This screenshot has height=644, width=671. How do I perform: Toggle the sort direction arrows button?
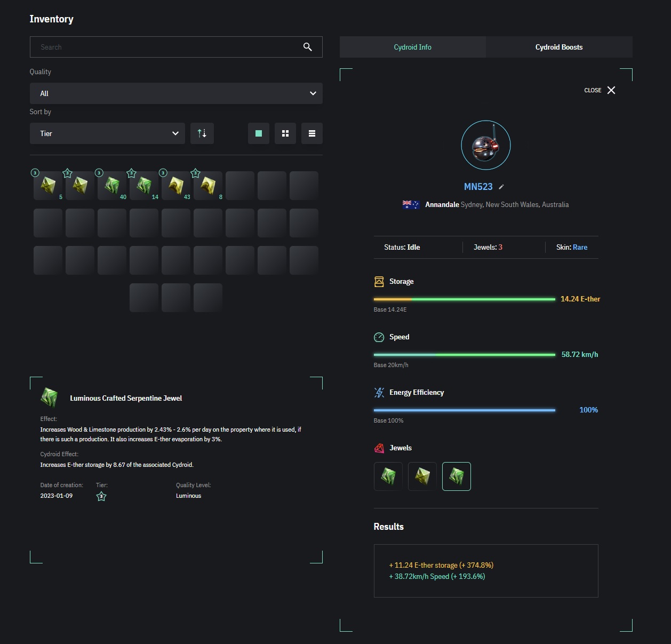(x=202, y=133)
